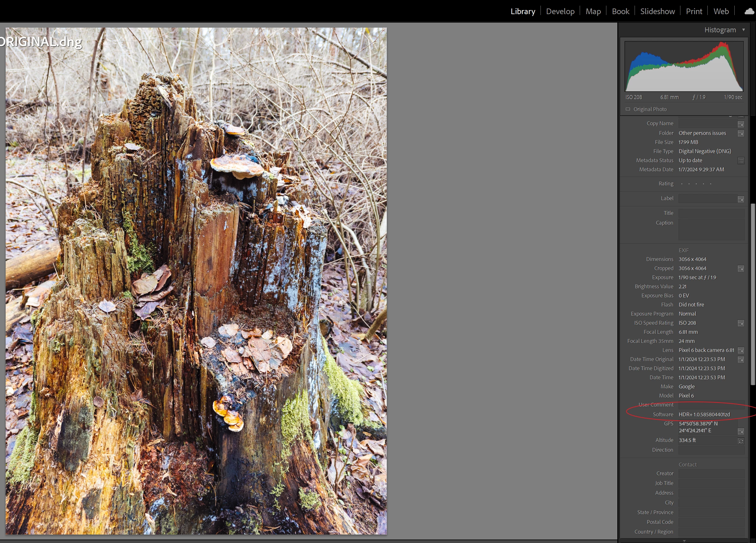
Task: Click arrow button next to ISO Speed Rating
Action: pos(741,323)
